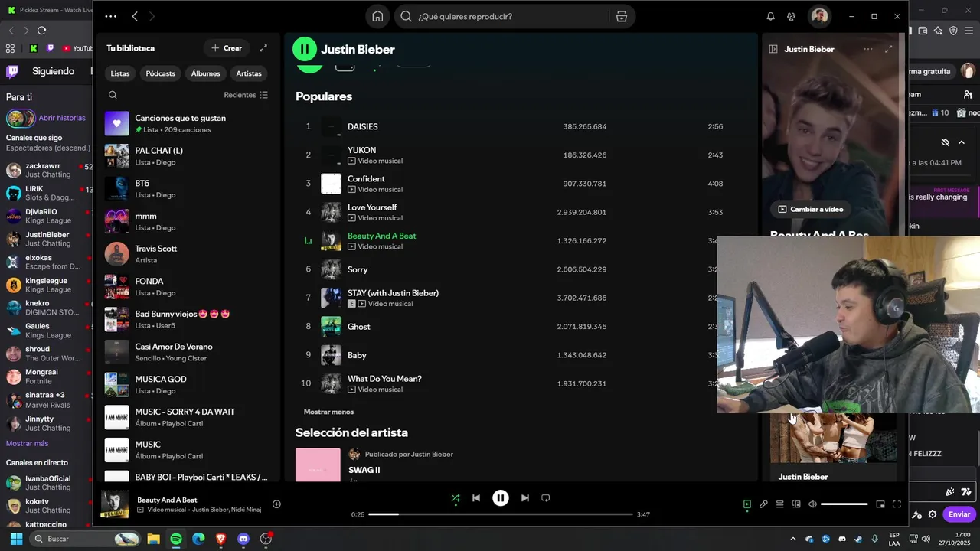Skip to the next track
Image resolution: width=980 pixels, height=551 pixels.
tap(524, 498)
